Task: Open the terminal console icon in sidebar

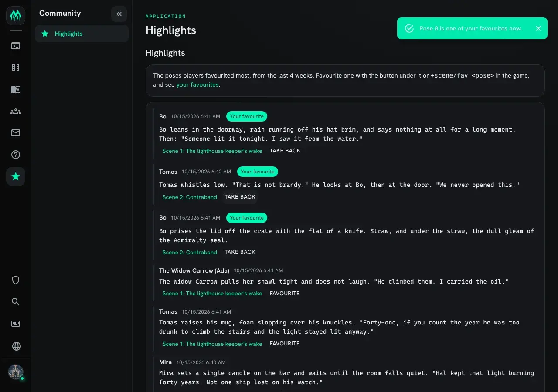Action: pyautogui.click(x=16, y=46)
